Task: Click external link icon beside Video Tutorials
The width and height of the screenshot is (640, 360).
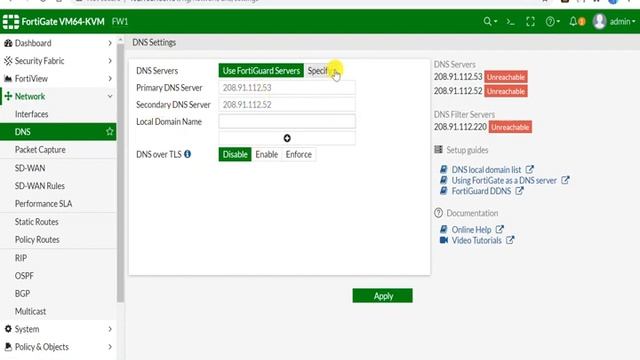Action: click(510, 240)
